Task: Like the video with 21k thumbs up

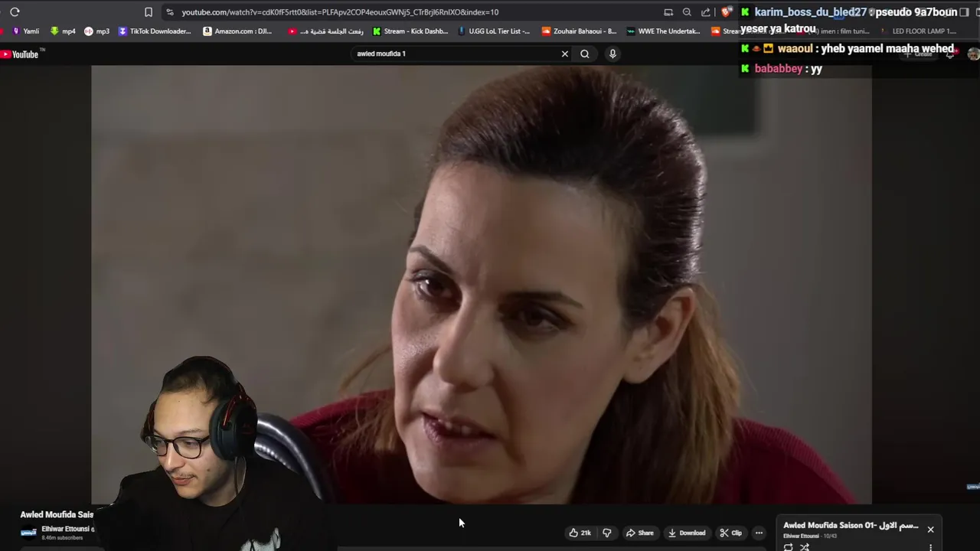Action: coord(580,533)
